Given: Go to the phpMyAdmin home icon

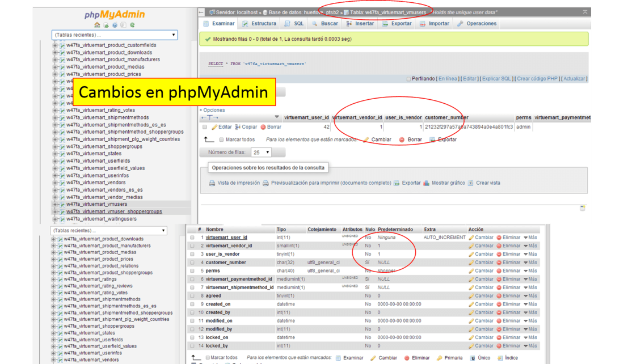Looking at the screenshot, I should 97,25.
